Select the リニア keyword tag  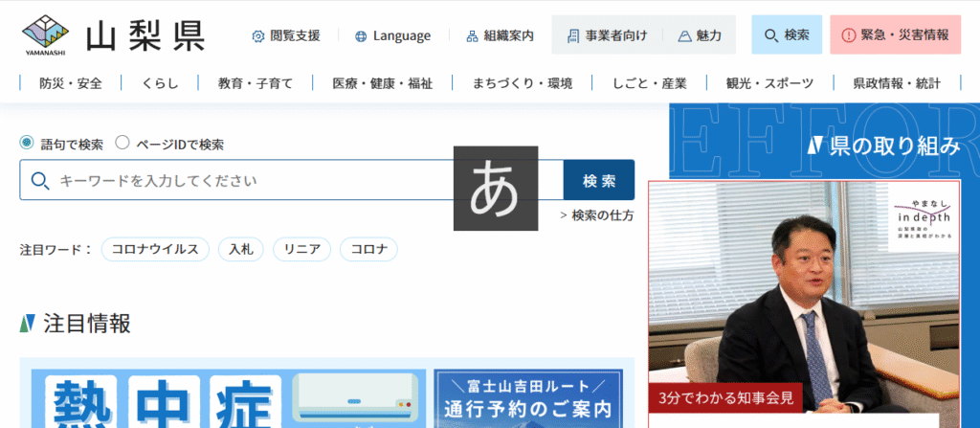(301, 249)
